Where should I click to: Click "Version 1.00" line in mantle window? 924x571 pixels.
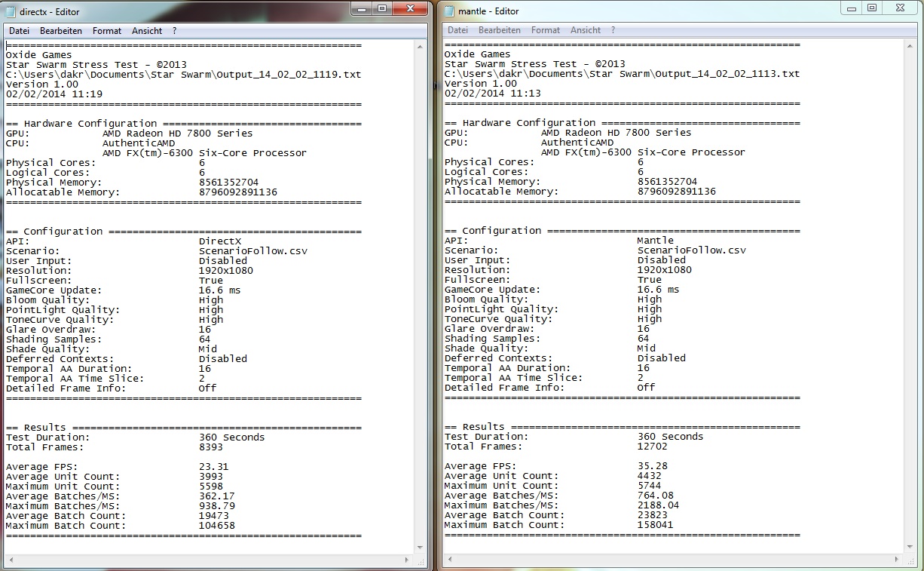click(481, 84)
